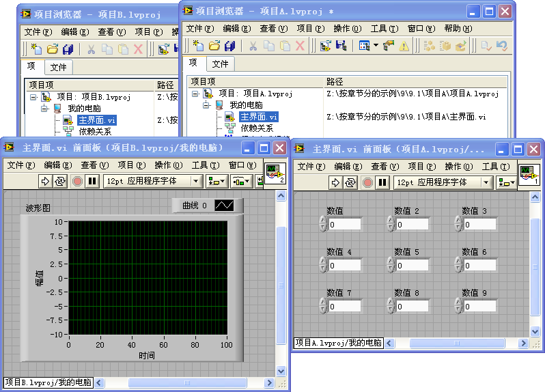Viewport: 545px width, 392px height.
Task: Click Abort Execution in 项目A front panel
Action: [367, 182]
